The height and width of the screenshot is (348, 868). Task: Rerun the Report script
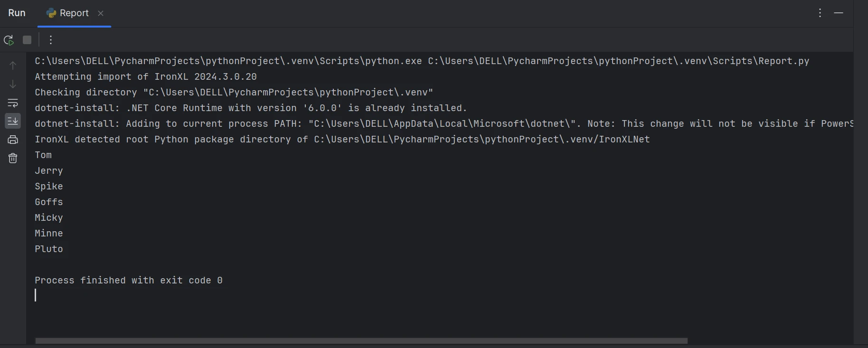click(9, 40)
